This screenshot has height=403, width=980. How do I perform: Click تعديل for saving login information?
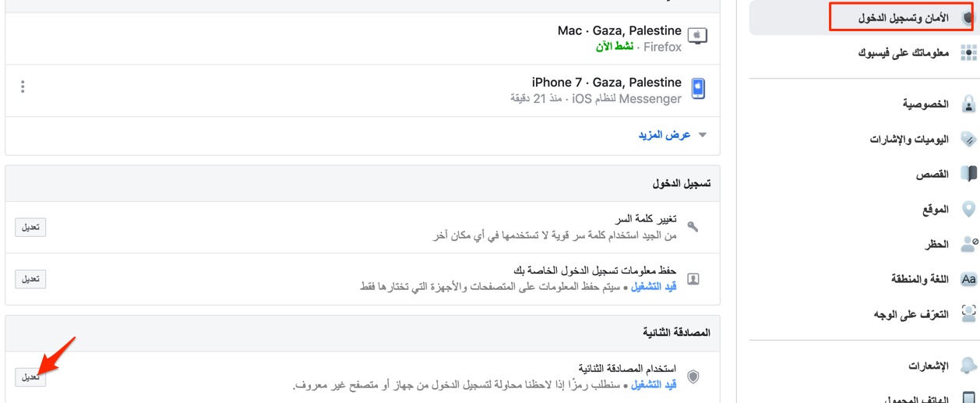[30, 279]
